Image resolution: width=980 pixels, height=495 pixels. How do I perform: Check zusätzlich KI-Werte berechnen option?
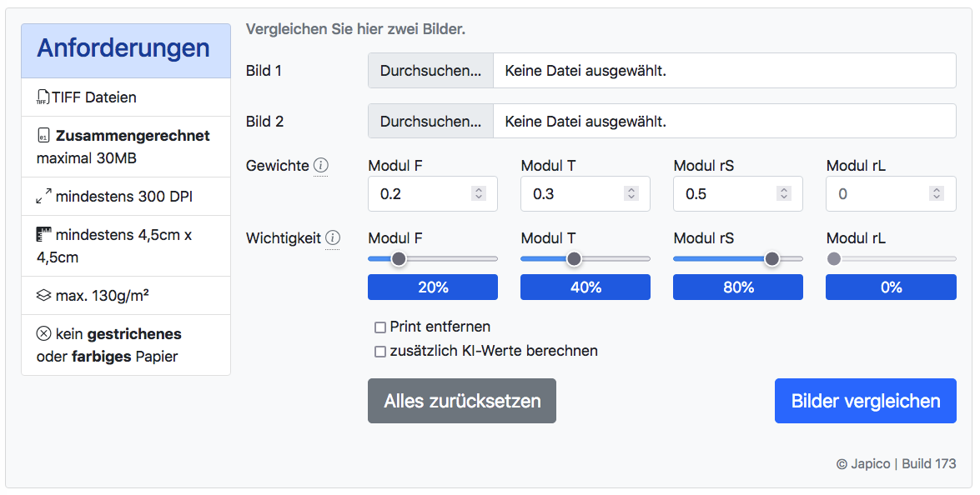(x=380, y=352)
